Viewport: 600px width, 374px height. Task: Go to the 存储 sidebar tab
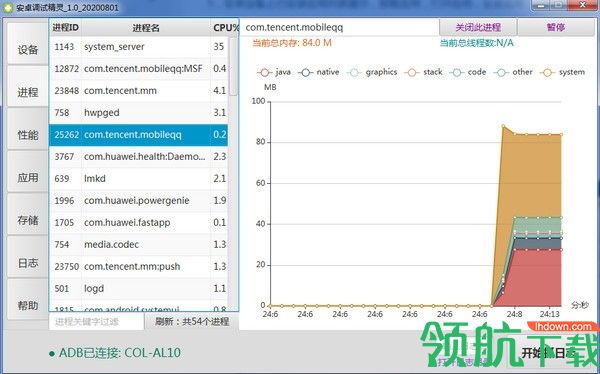tap(28, 215)
